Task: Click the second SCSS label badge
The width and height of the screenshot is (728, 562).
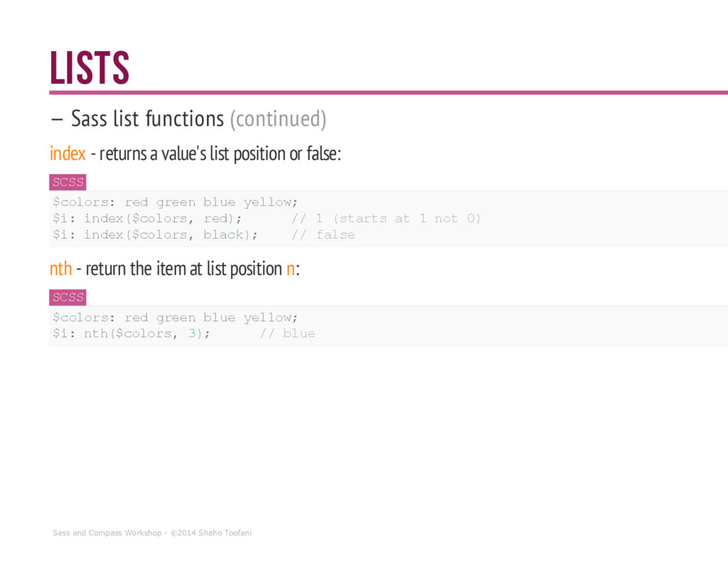Action: coord(68,297)
